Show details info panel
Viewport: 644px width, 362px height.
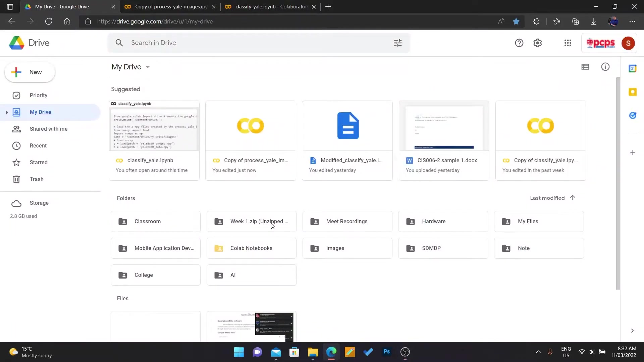point(605,67)
